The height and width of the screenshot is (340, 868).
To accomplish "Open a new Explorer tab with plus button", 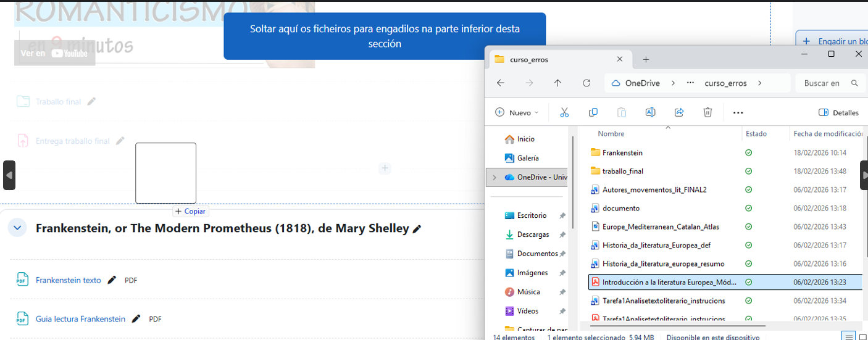I will [x=646, y=59].
